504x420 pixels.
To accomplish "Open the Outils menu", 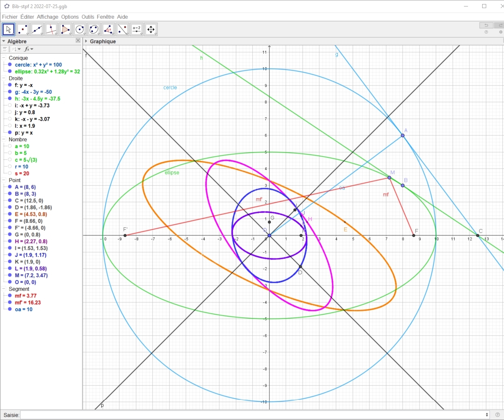I will pyautogui.click(x=87, y=17).
